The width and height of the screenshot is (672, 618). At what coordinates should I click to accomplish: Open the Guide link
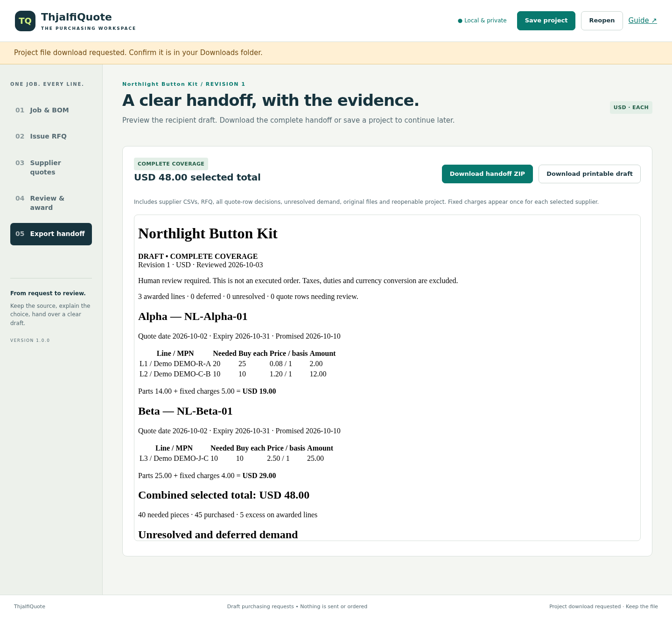643,21
